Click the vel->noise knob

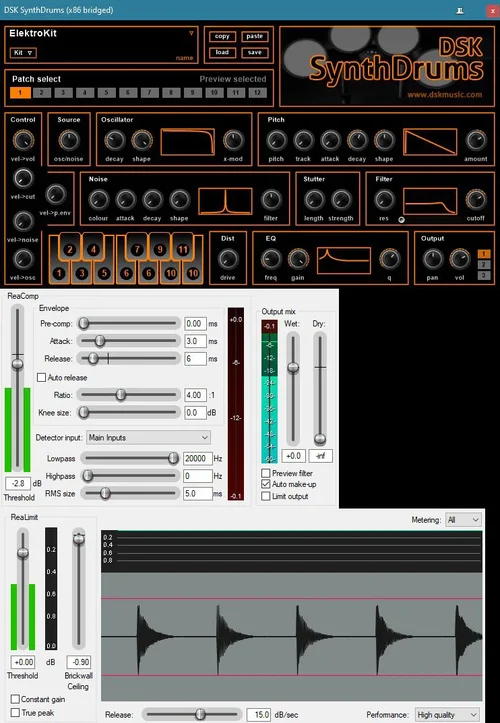tap(24, 221)
